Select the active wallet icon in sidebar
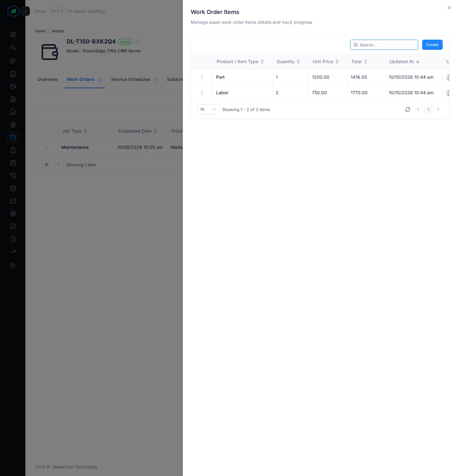 pos(13,137)
